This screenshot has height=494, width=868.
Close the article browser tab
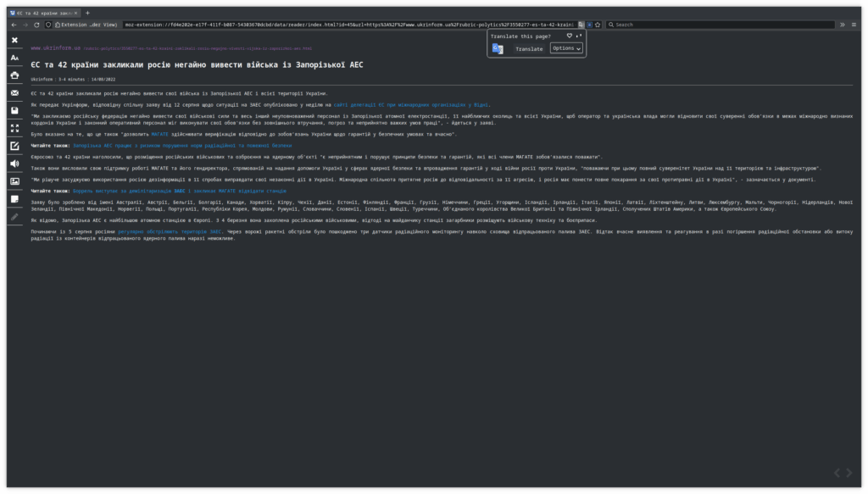pyautogui.click(x=75, y=13)
